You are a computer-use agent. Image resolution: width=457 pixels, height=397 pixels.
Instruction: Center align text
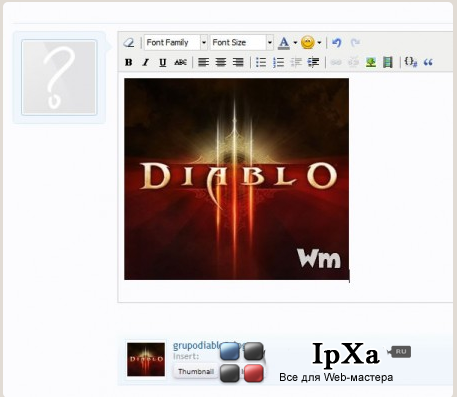221,62
